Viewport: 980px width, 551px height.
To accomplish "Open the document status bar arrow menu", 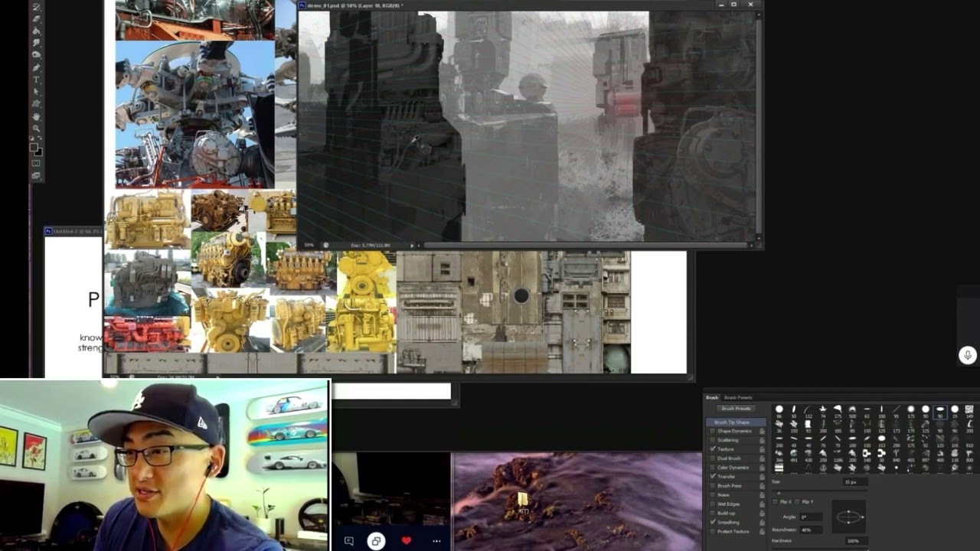I will pos(411,245).
